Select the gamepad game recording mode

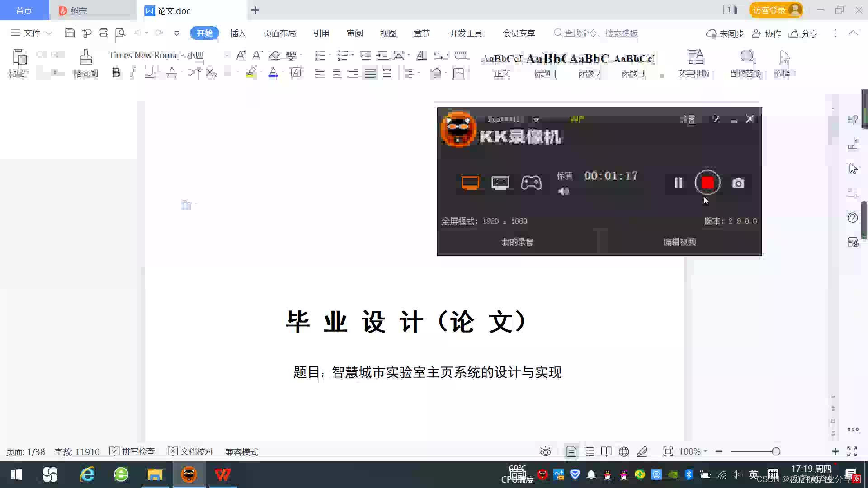(x=531, y=183)
